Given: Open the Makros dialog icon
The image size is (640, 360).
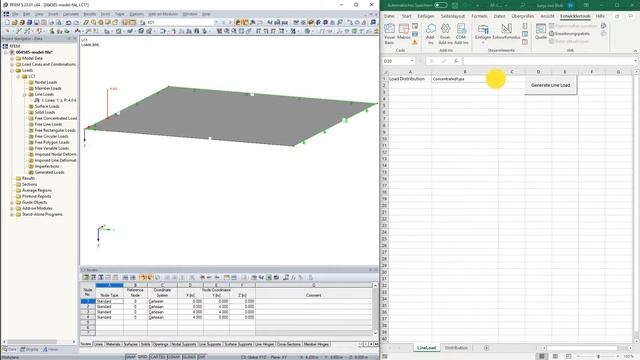Looking at the screenshot, I should (x=404, y=32).
